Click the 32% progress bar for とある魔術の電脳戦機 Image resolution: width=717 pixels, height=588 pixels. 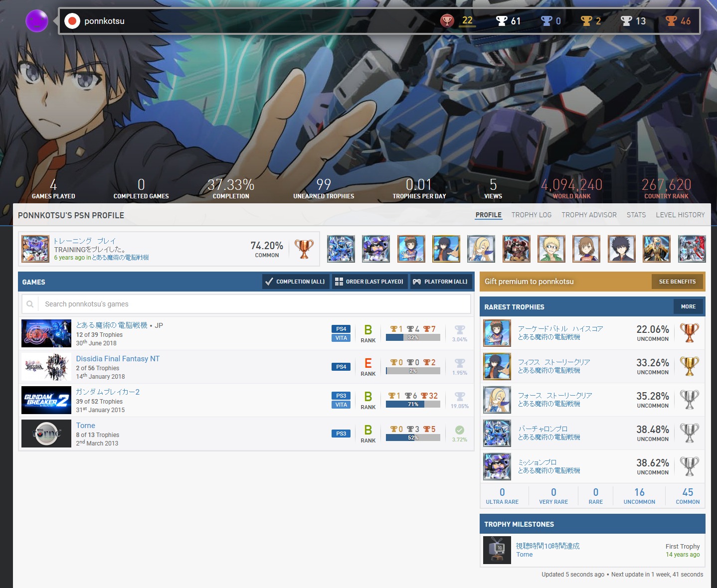413,337
